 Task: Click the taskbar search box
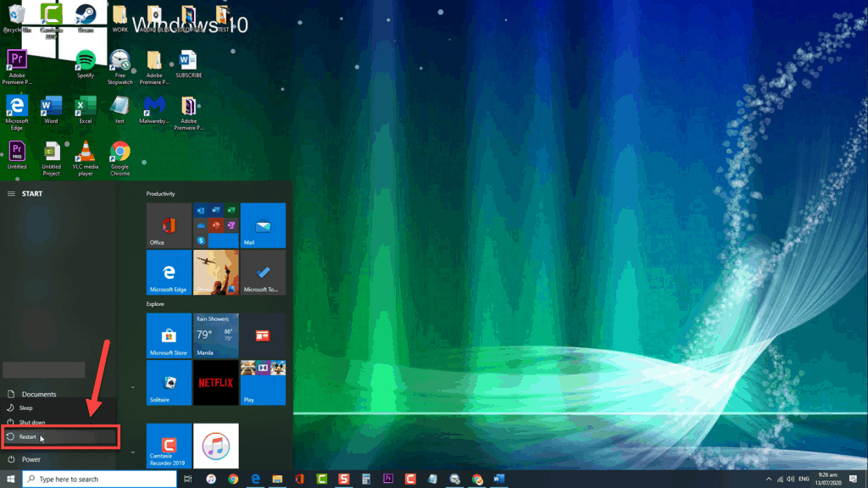(x=100, y=480)
